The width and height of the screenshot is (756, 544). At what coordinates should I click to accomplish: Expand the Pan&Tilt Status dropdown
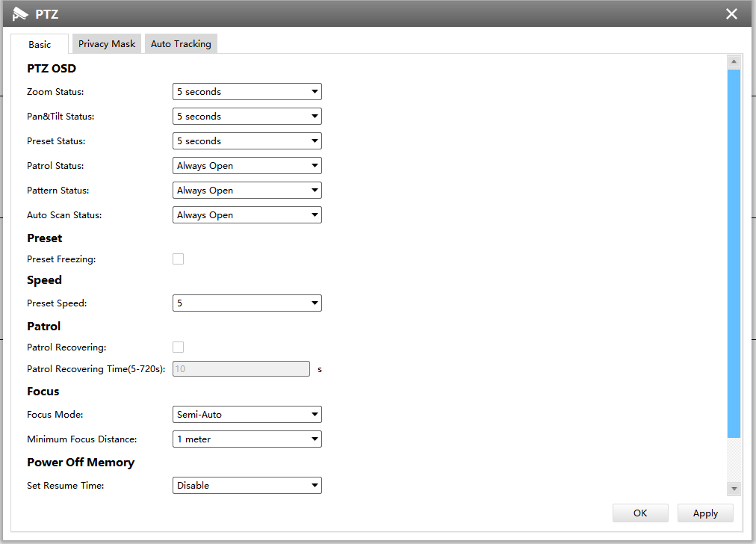(247, 117)
